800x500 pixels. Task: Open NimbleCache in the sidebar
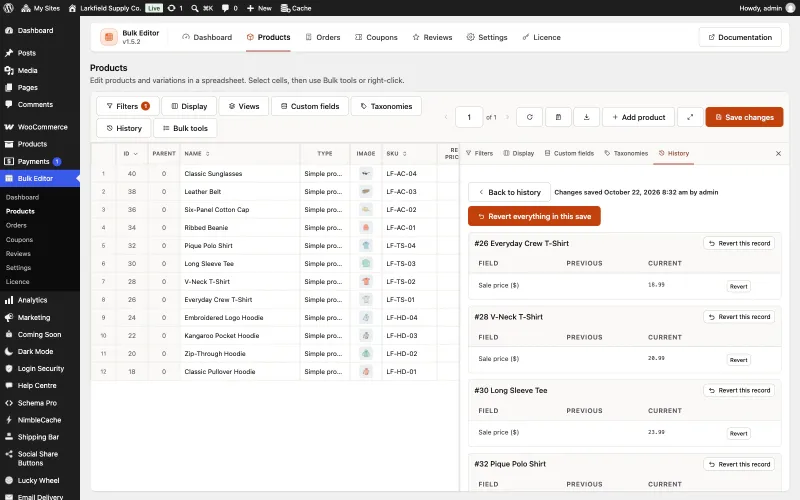[39, 420]
